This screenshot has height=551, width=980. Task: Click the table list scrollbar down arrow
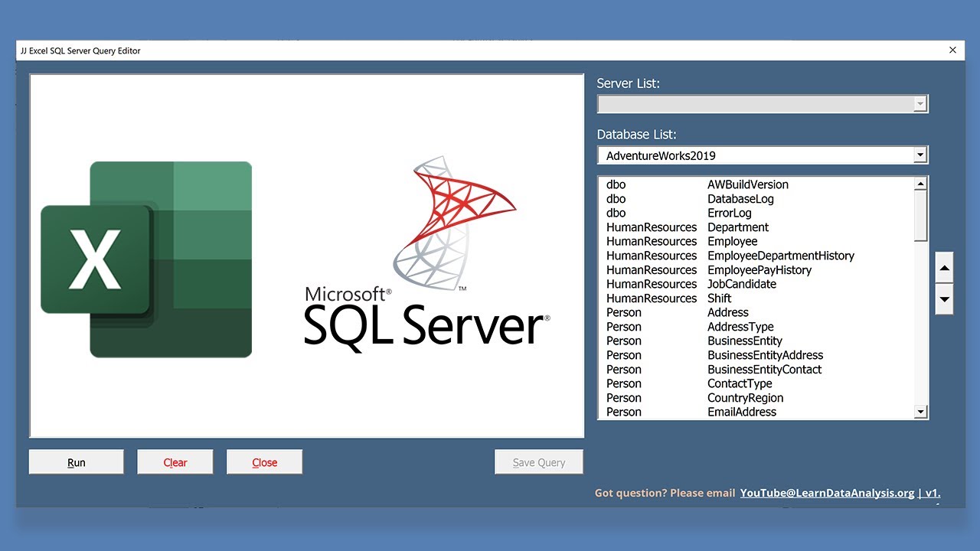[x=921, y=412]
